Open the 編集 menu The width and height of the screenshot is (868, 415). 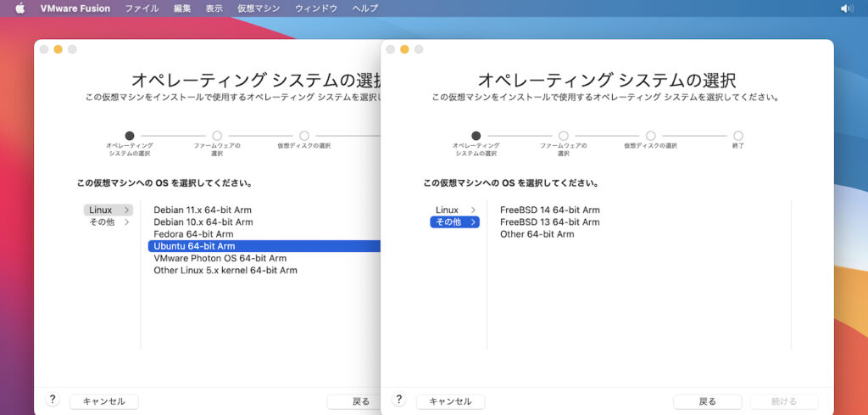pyautogui.click(x=182, y=8)
